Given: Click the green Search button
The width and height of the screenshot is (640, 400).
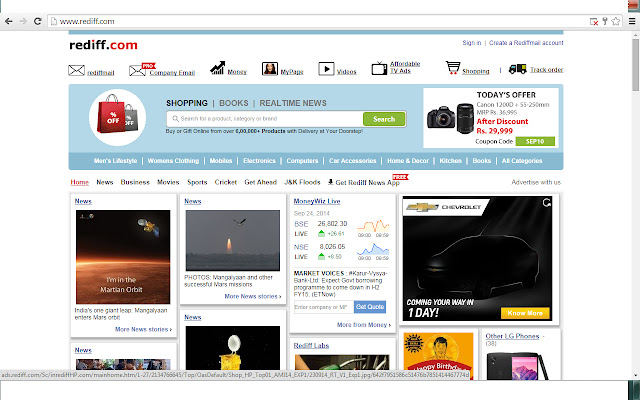Looking at the screenshot, I should 384,119.
